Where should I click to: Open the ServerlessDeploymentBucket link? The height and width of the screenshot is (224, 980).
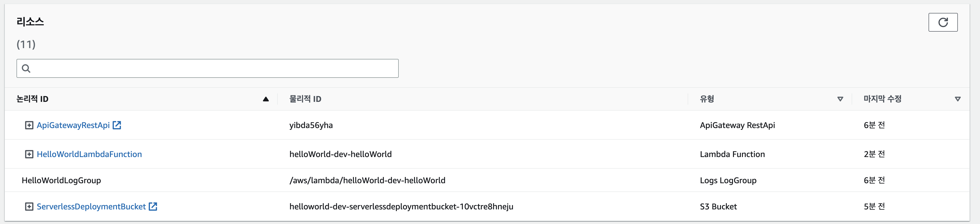click(91, 207)
